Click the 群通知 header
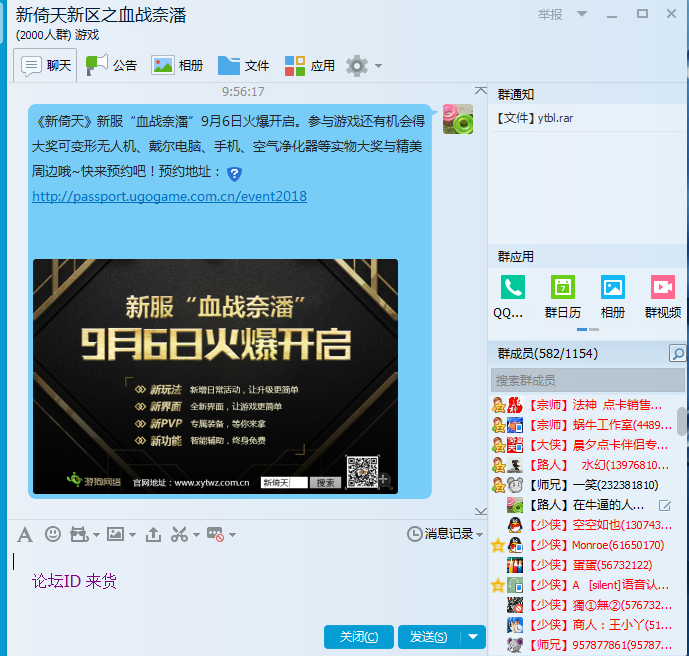This screenshot has width=689, height=656. [x=515, y=94]
